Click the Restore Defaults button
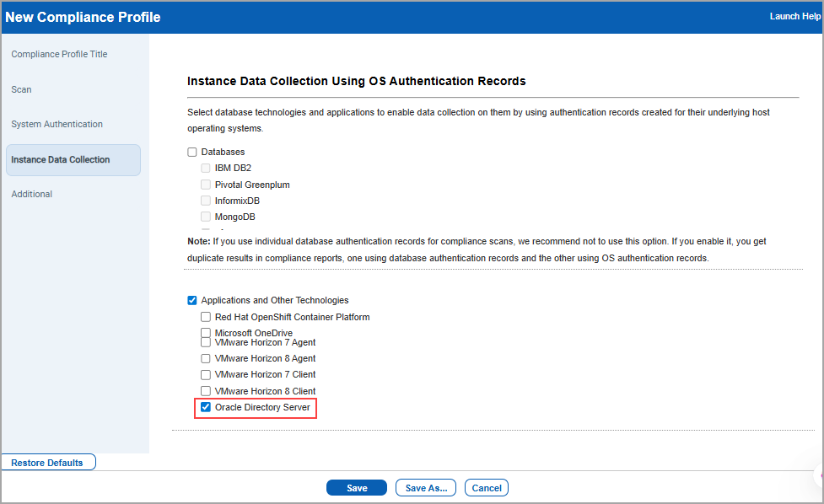The height and width of the screenshot is (504, 824). [48, 462]
